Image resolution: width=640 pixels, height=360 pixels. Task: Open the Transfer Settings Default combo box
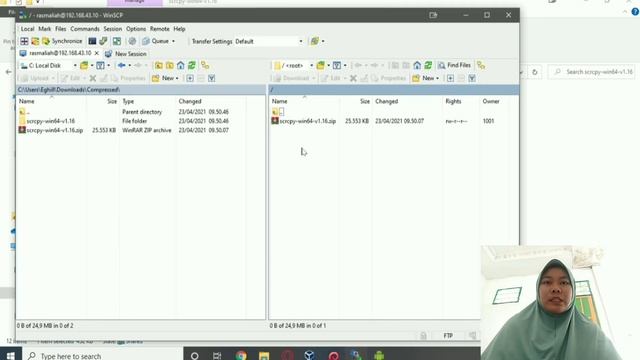pos(269,41)
